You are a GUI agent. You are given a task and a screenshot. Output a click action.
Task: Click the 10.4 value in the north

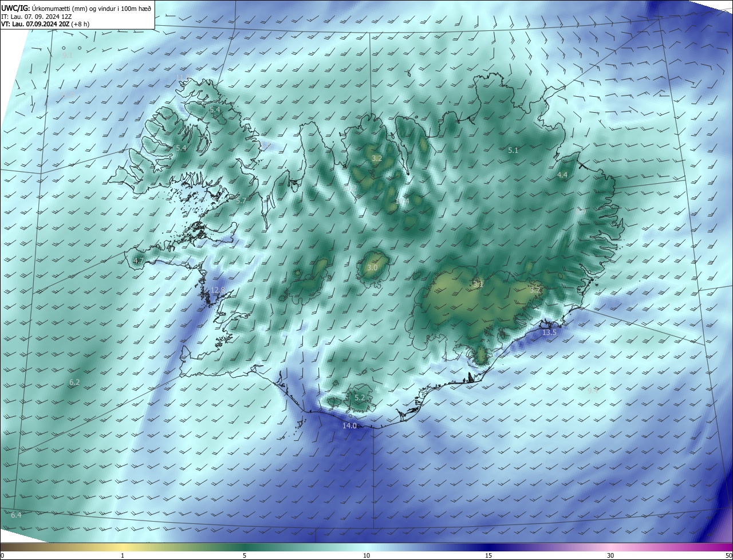[402, 201]
